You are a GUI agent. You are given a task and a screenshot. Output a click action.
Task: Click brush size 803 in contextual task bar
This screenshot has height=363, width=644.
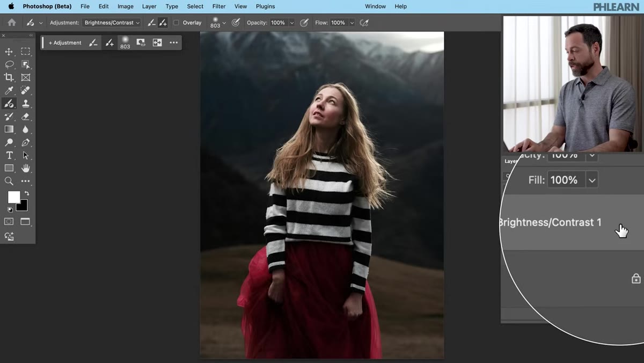coord(125,43)
